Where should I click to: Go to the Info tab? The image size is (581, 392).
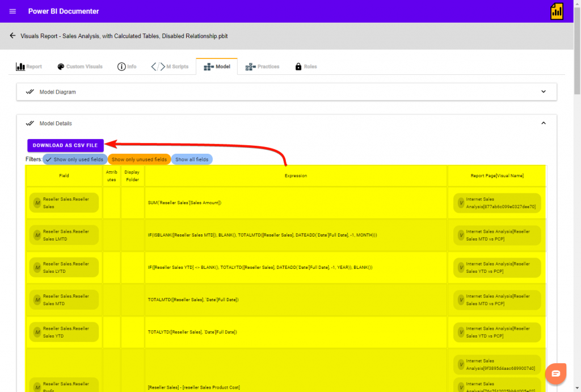coord(127,67)
